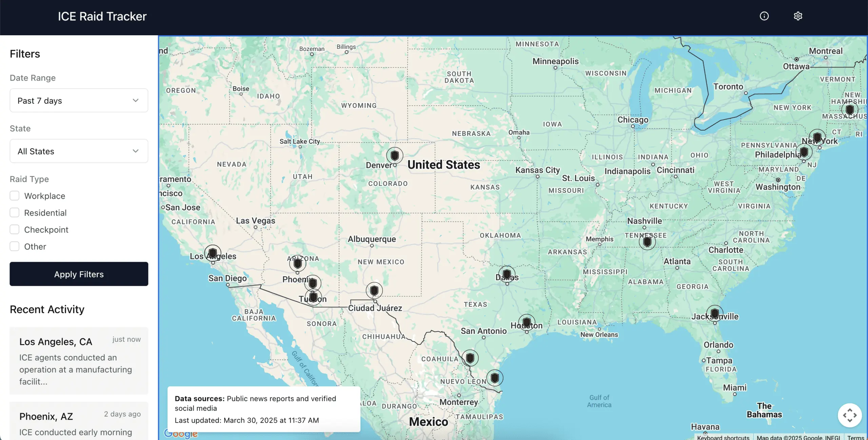Select the raid marker near Coahuila border
Screen dimensions: 868x440
pos(470,358)
